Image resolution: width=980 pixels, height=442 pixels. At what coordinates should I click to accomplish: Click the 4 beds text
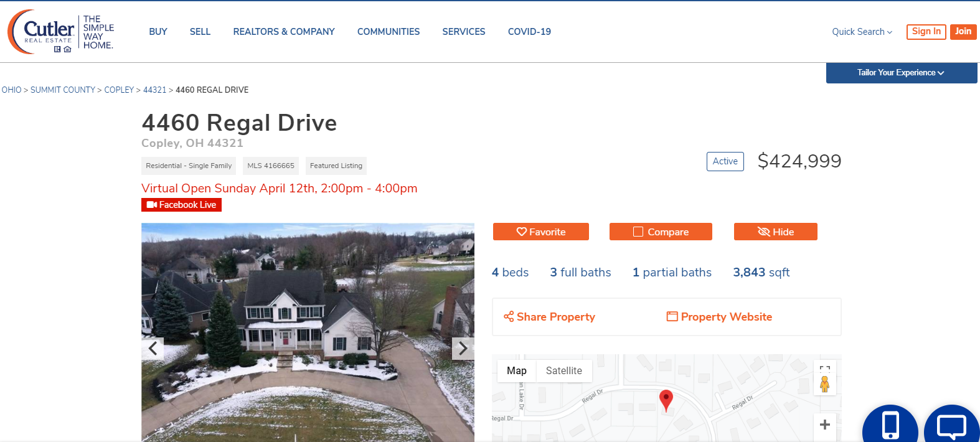(510, 272)
